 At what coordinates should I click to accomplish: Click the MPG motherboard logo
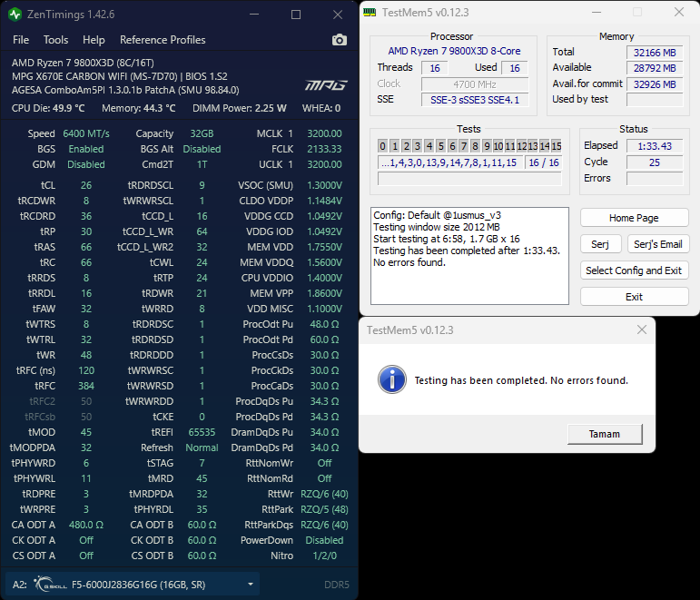[x=326, y=84]
